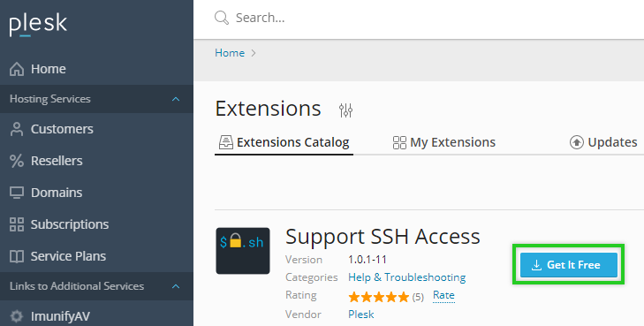Click the Resellers percent icon
The width and height of the screenshot is (644, 326).
pyautogui.click(x=17, y=161)
